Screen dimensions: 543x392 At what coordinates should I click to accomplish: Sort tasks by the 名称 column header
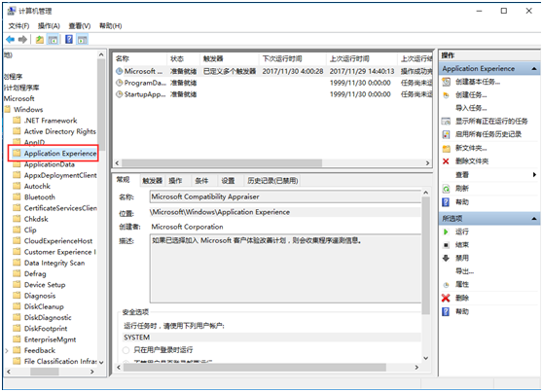(x=140, y=59)
